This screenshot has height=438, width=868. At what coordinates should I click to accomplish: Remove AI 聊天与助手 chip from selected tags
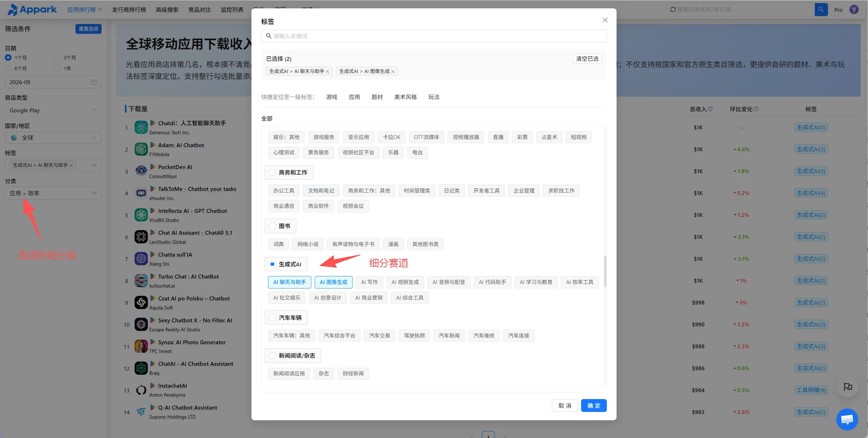[x=328, y=72]
